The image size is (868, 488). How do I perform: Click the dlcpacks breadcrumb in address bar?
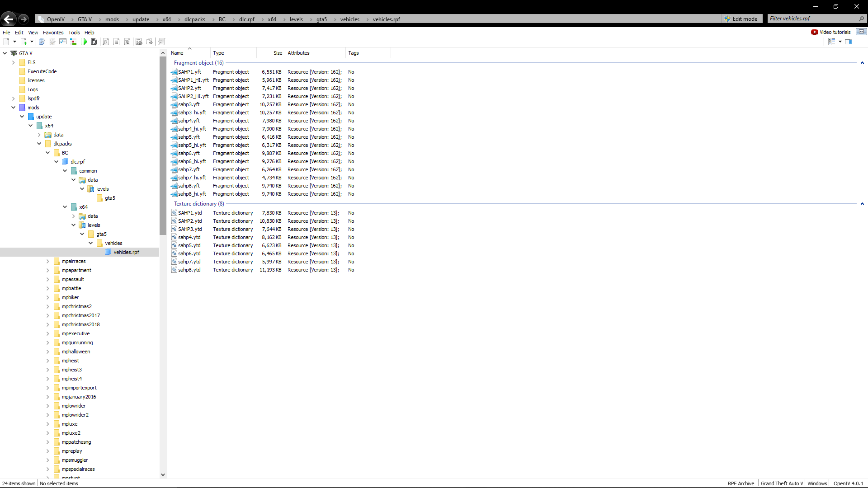tap(194, 19)
